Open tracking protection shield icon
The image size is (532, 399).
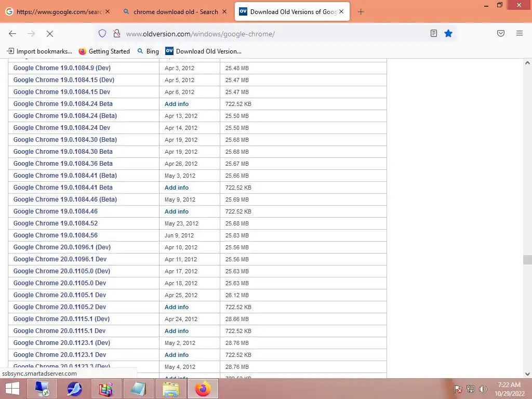click(x=102, y=33)
